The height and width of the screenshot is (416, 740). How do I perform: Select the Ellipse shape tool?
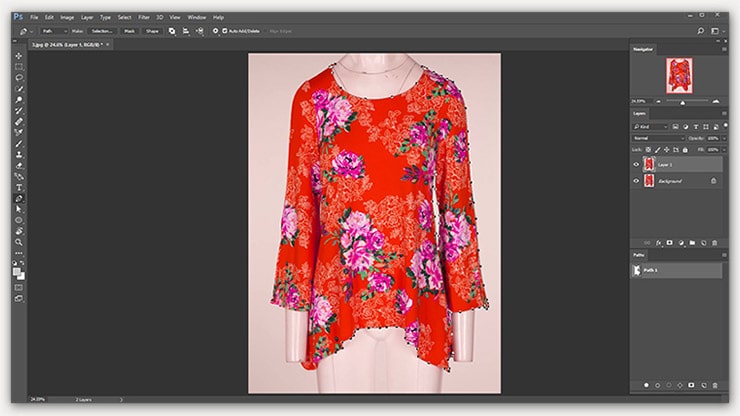click(x=19, y=221)
